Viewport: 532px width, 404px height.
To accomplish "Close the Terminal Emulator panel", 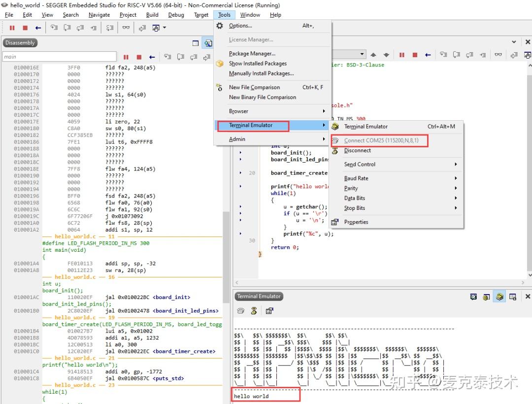I will pos(528,297).
